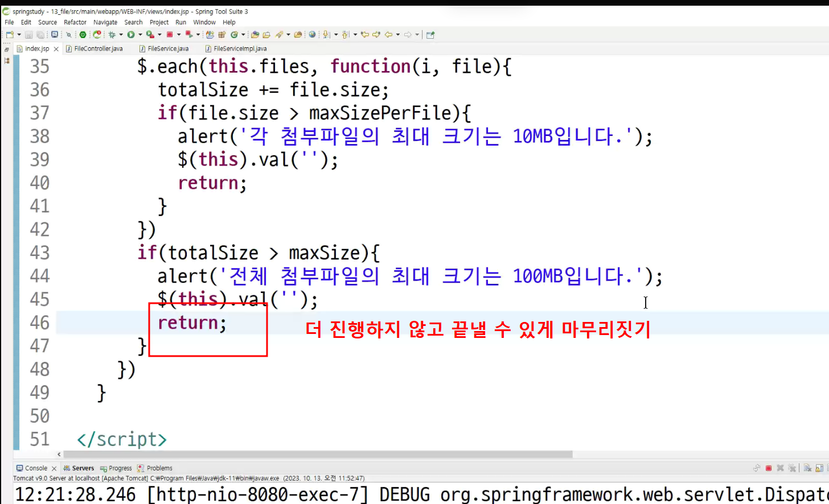Open the Window menu
829x504 pixels.
(x=204, y=22)
